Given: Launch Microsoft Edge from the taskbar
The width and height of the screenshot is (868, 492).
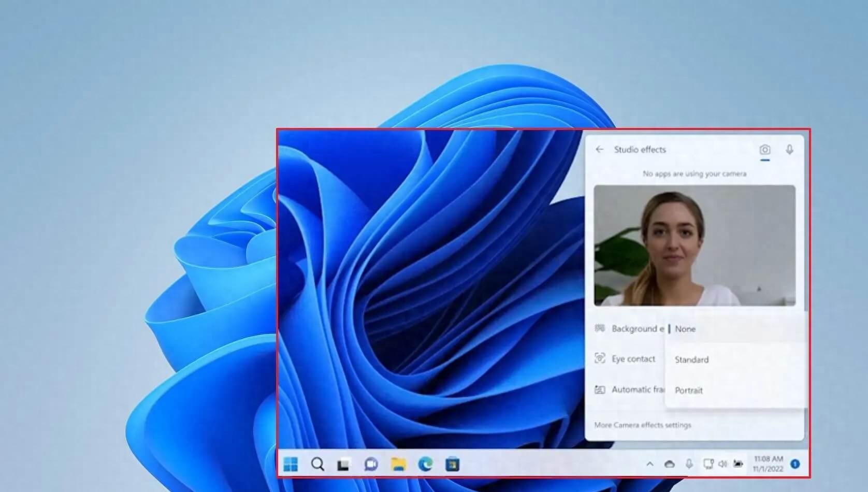Looking at the screenshot, I should [425, 464].
